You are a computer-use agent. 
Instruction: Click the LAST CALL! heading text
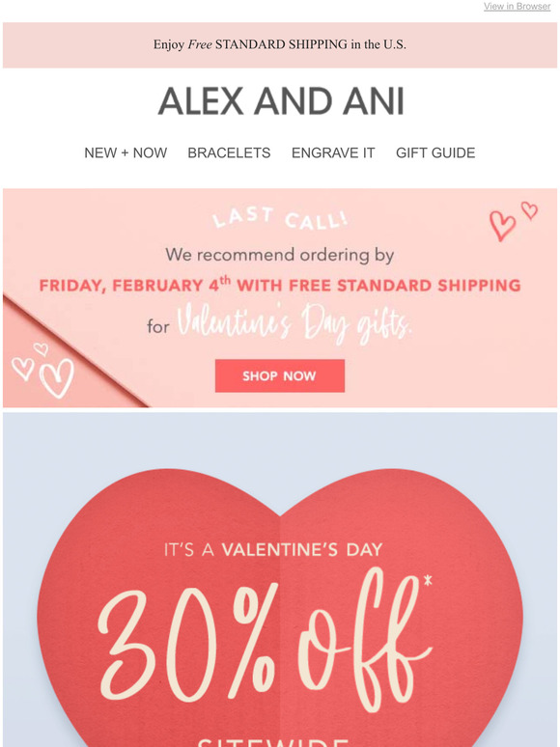(x=280, y=219)
